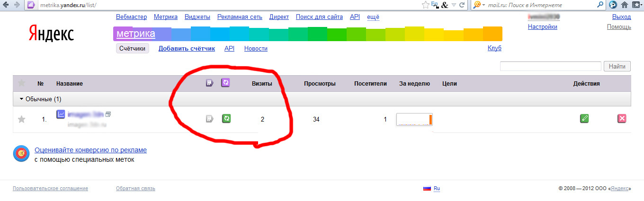Click the purple refresh status icon in header
The width and height of the screenshot is (644, 201).
[226, 83]
